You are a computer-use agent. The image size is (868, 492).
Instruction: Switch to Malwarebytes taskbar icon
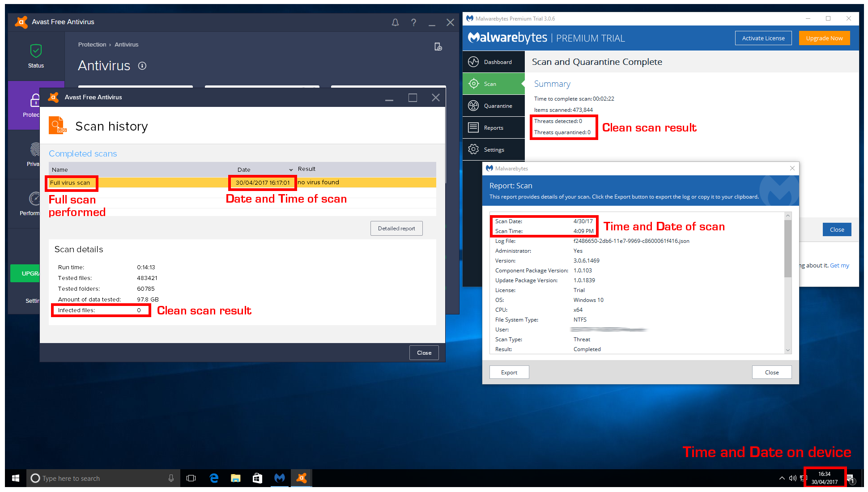[x=280, y=478]
